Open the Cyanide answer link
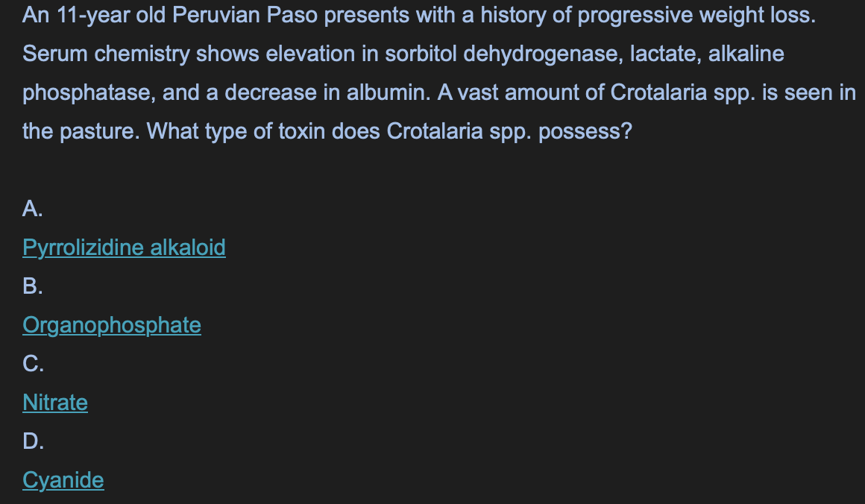Image resolution: width=865 pixels, height=504 pixels. 63,480
